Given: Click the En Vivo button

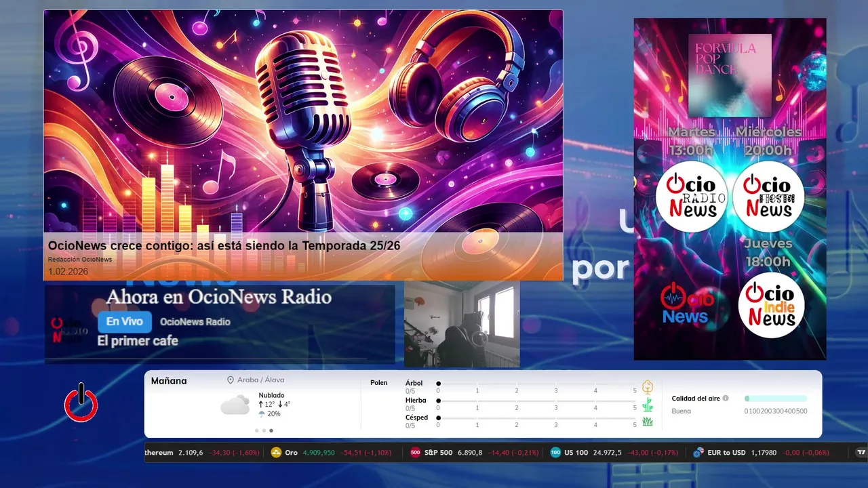Looking at the screenshot, I should [124, 322].
